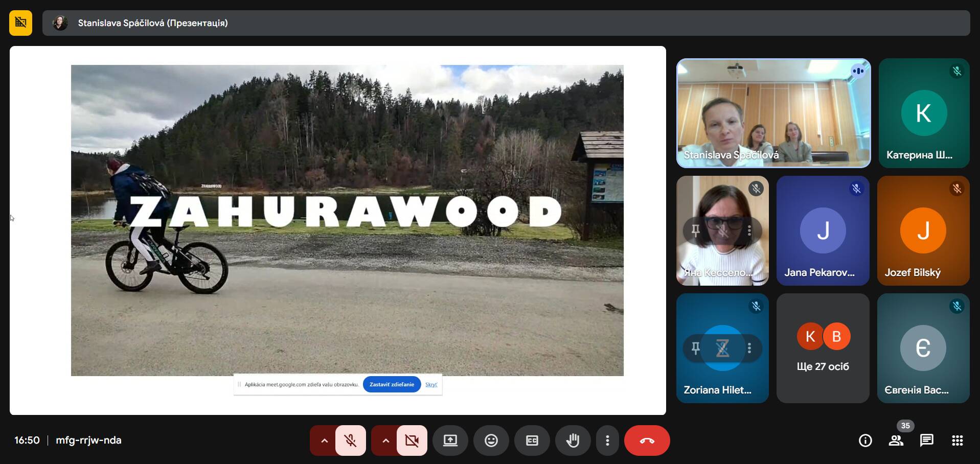Leave the call with red hang-up button
The image size is (980, 464).
click(x=647, y=440)
